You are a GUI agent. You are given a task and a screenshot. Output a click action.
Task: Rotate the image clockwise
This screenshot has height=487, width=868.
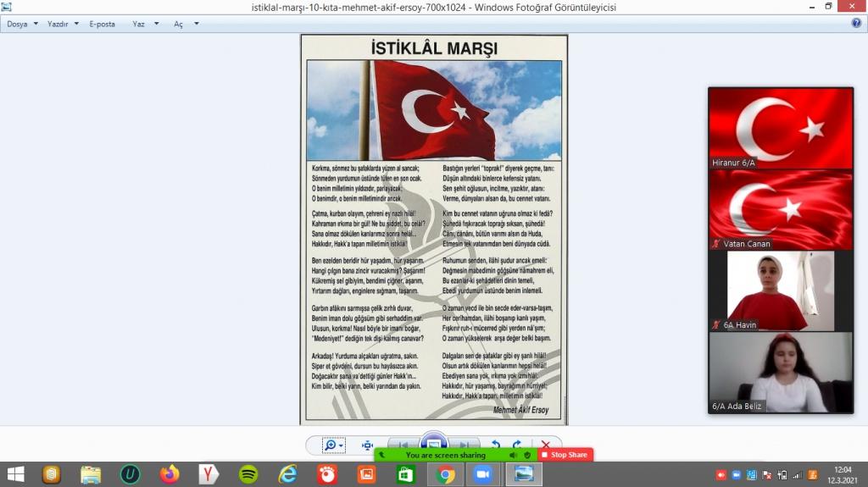click(516, 445)
